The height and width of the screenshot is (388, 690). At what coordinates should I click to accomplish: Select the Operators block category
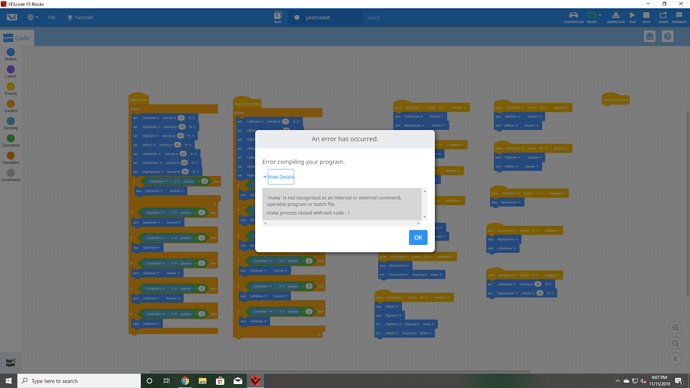11,141
